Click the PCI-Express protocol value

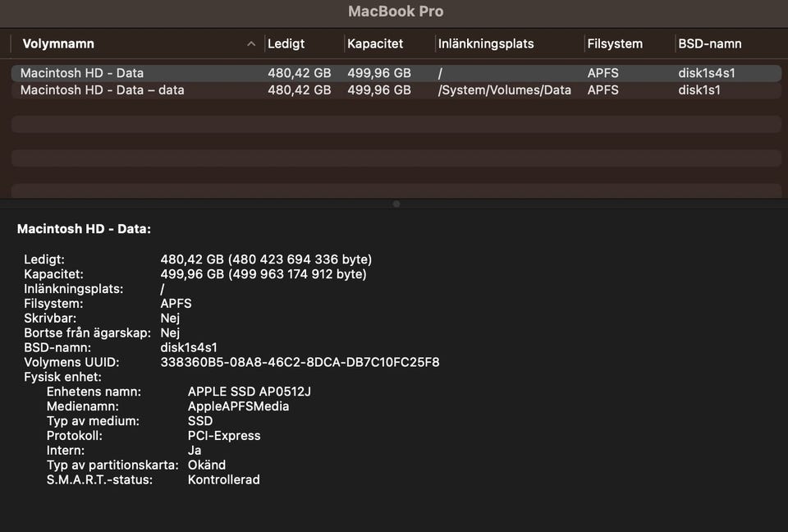224,436
